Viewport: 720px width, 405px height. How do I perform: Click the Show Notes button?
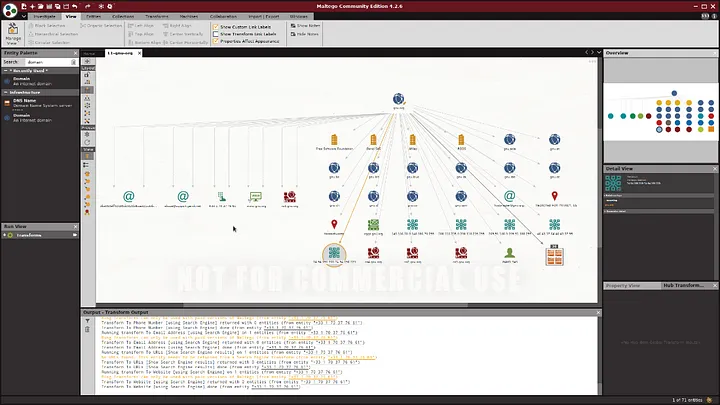tap(305, 26)
